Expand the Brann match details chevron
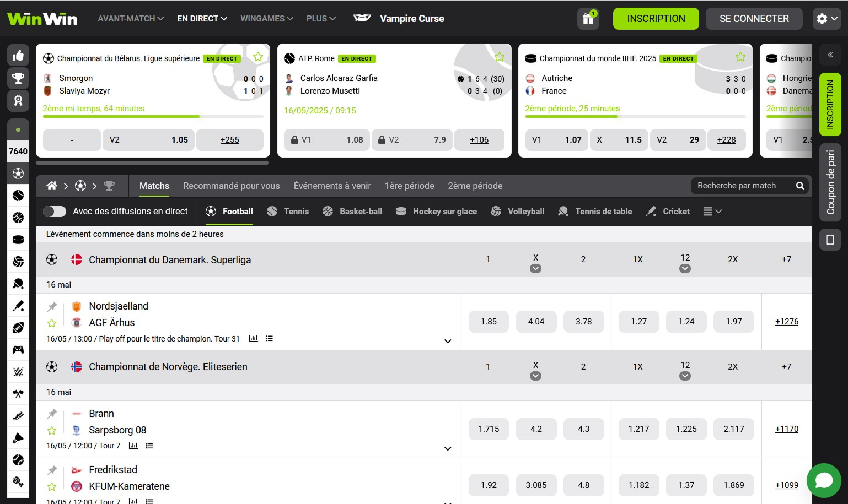Viewport: 848px width, 504px height. (448, 448)
